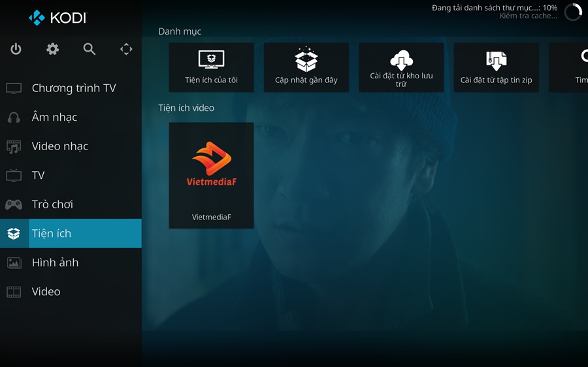Open Trò chơi menu entry

click(x=71, y=204)
